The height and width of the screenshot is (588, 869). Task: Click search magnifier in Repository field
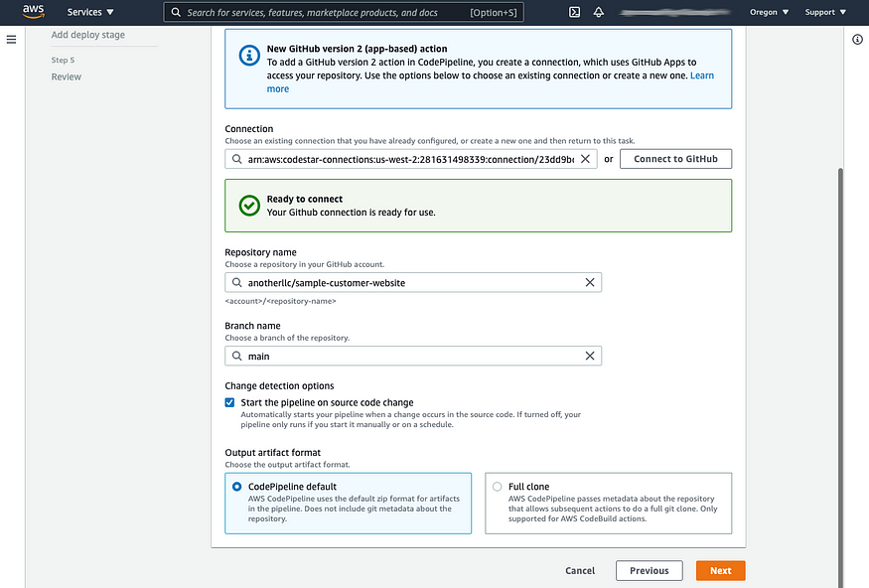coord(236,283)
